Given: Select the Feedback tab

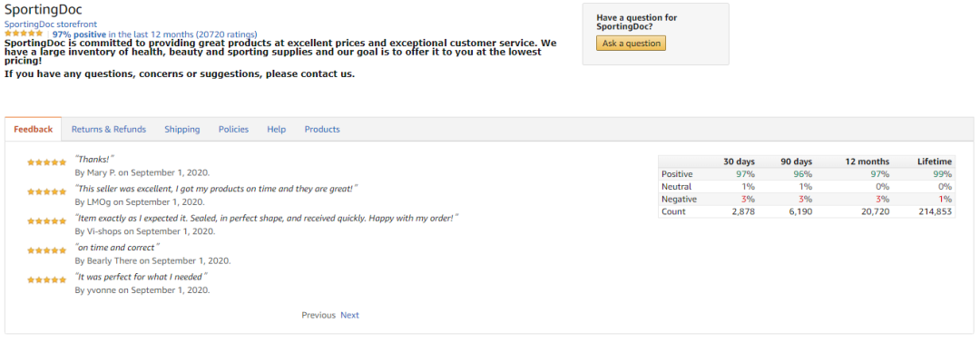Looking at the screenshot, I should (34, 130).
